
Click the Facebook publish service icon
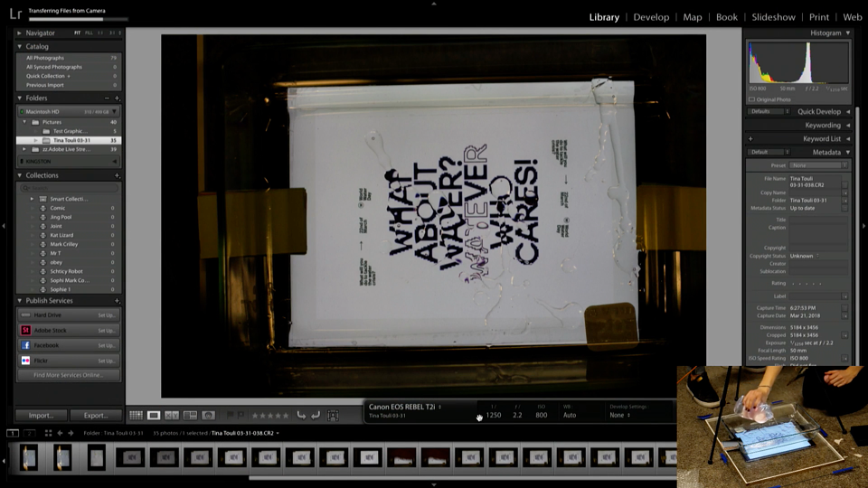point(25,345)
